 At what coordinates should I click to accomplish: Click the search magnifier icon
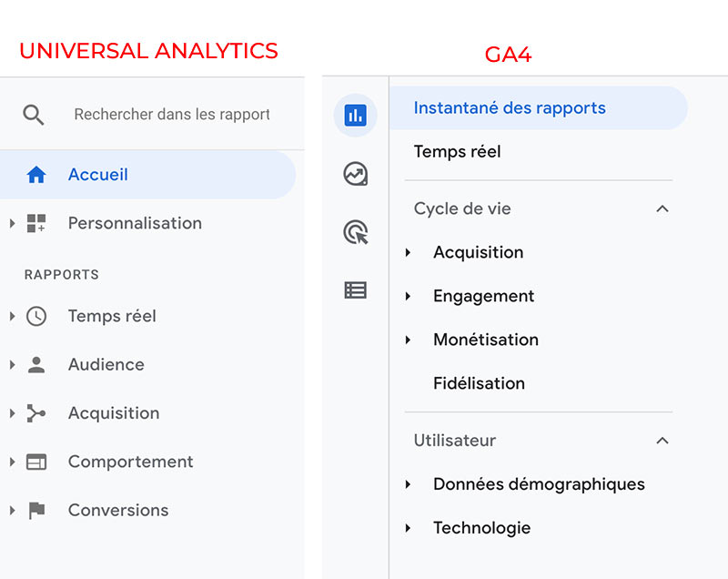(34, 115)
